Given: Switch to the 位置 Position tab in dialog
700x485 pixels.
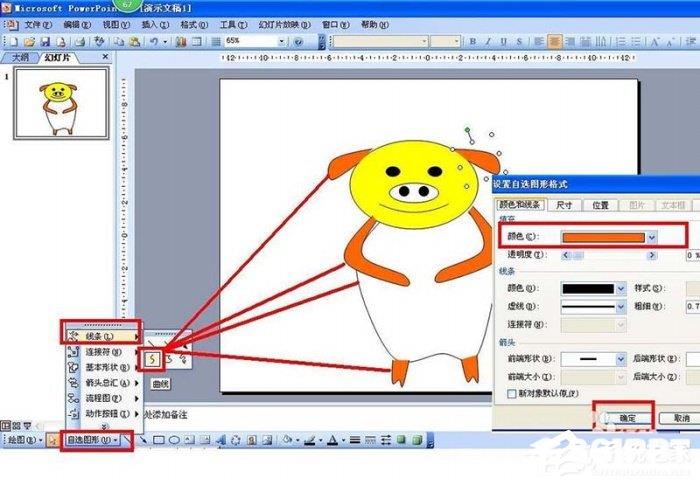Looking at the screenshot, I should [x=600, y=205].
